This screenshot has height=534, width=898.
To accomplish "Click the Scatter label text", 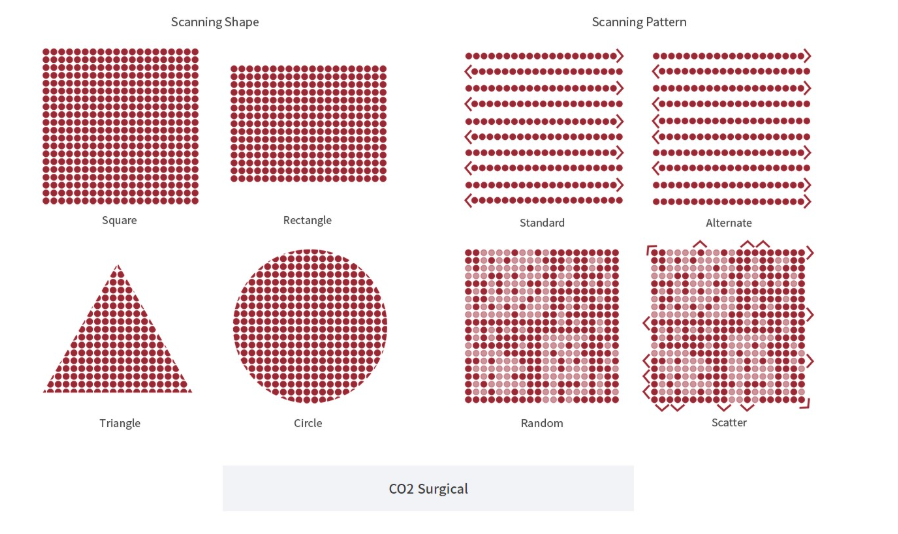I will (x=729, y=422).
